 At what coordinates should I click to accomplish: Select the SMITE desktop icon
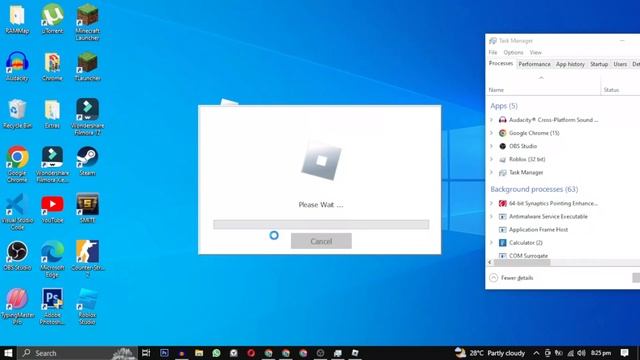[87, 208]
